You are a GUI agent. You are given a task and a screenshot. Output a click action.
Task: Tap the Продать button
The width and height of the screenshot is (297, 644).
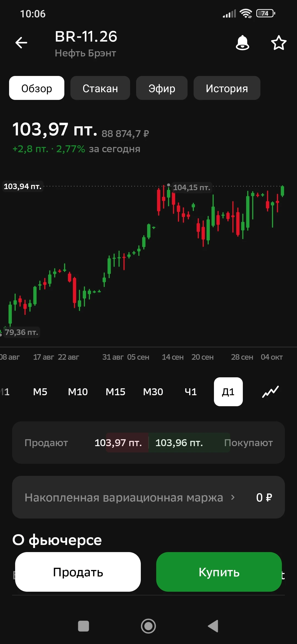(78, 572)
